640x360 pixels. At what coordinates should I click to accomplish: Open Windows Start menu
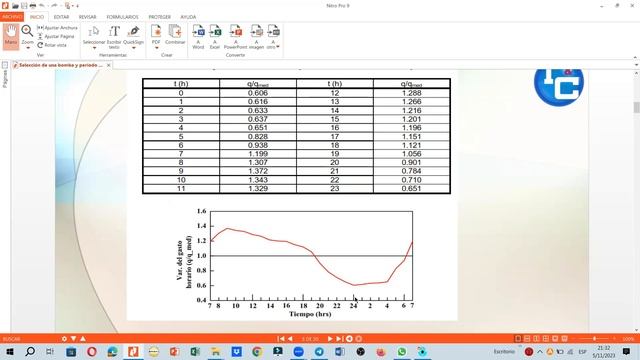[9, 351]
